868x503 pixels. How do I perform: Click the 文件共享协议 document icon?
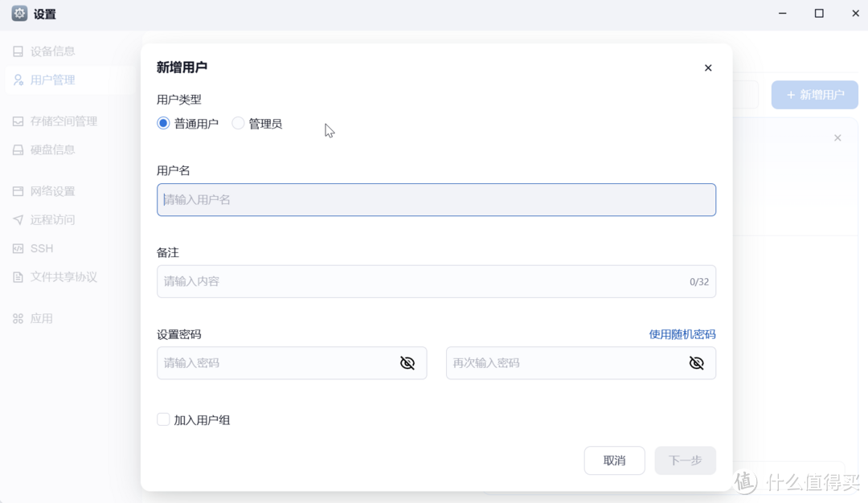(18, 277)
